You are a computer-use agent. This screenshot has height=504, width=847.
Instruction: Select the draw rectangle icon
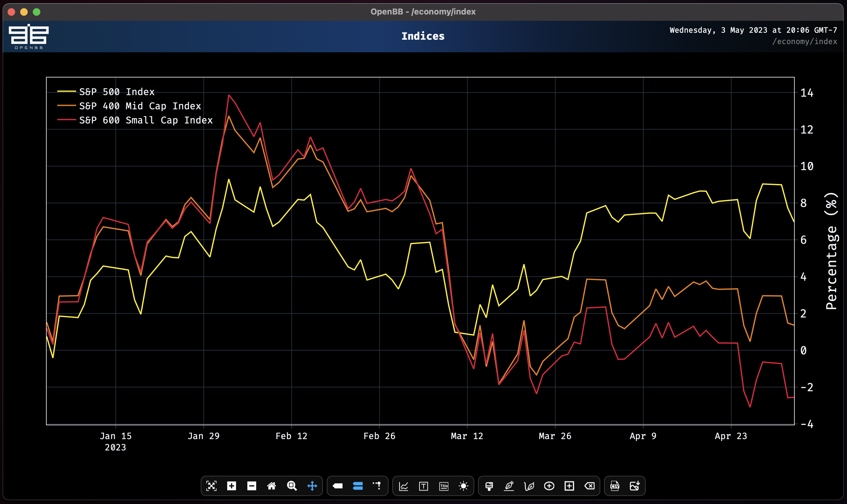pos(569,486)
